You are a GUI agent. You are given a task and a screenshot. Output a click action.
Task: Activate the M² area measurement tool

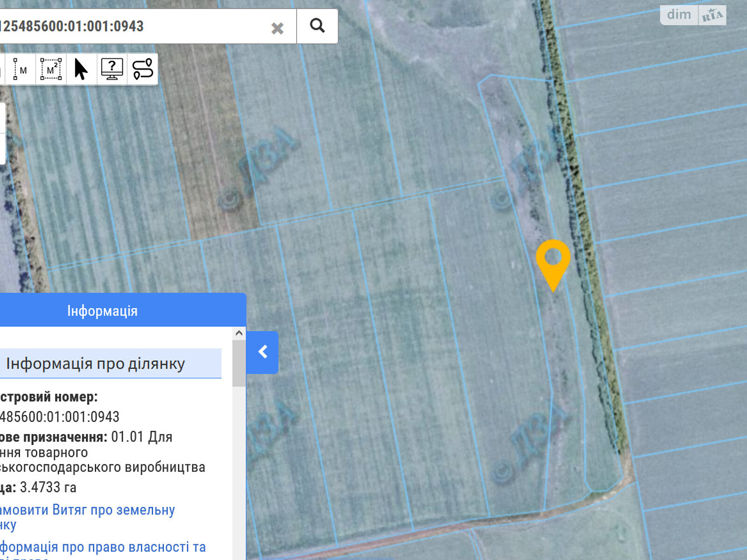pyautogui.click(x=51, y=70)
